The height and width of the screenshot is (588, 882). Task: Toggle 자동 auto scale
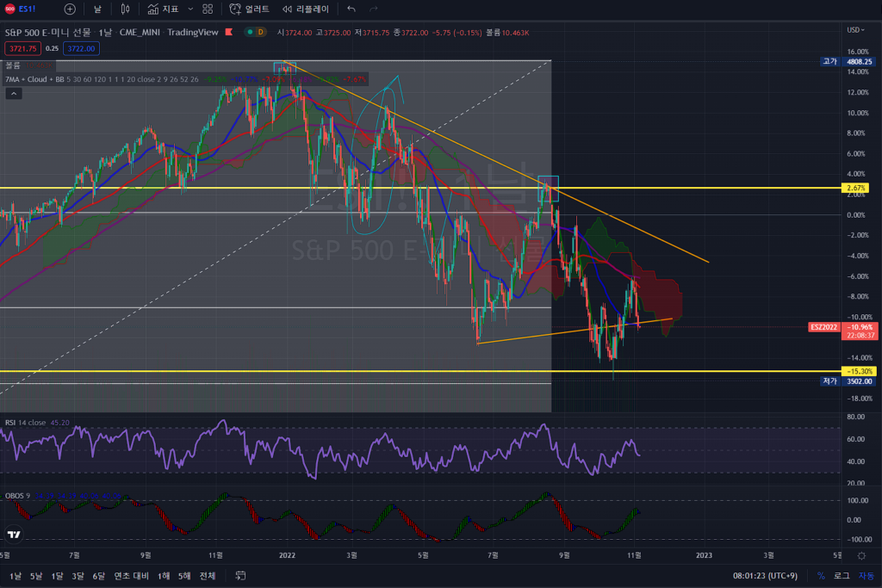[866, 575]
